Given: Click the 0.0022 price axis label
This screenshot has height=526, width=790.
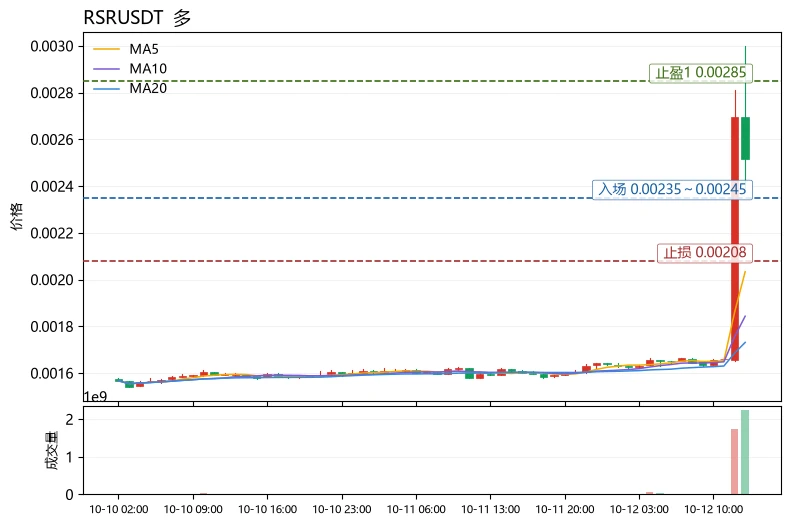Looking at the screenshot, I should (x=51, y=233).
